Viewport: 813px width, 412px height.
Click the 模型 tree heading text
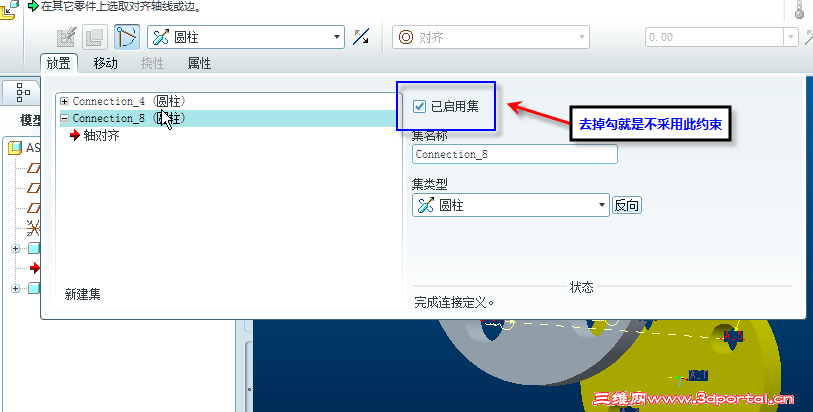pos(30,120)
